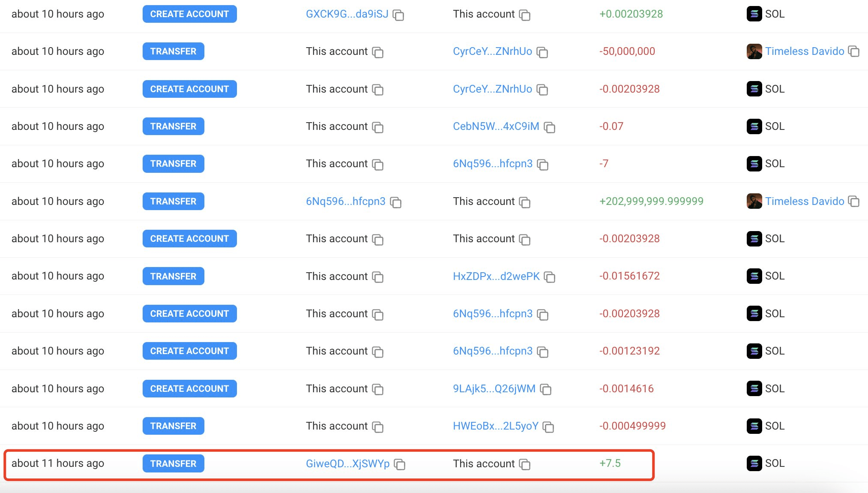Open the 9LAjk5...Q26jWM account

point(494,389)
